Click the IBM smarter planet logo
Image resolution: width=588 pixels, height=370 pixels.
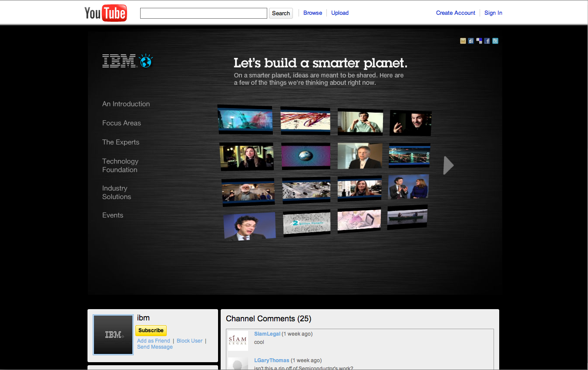(128, 61)
